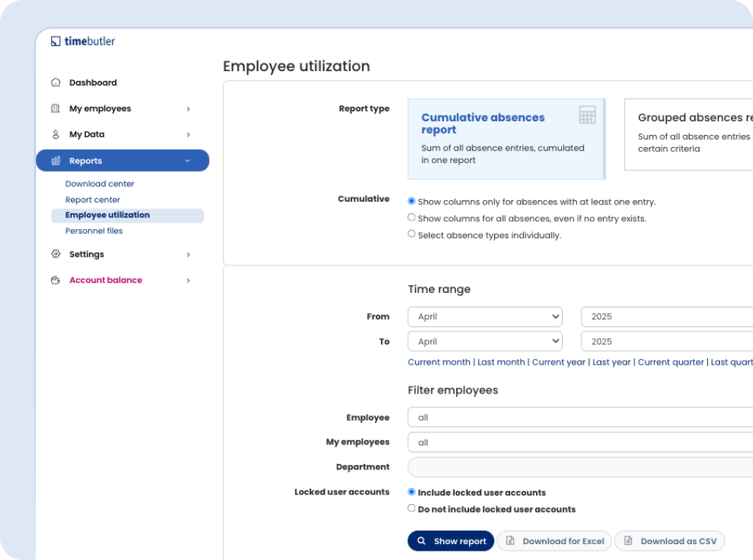The width and height of the screenshot is (753, 560).
Task: Click the My employees badge icon
Action: coord(55,108)
